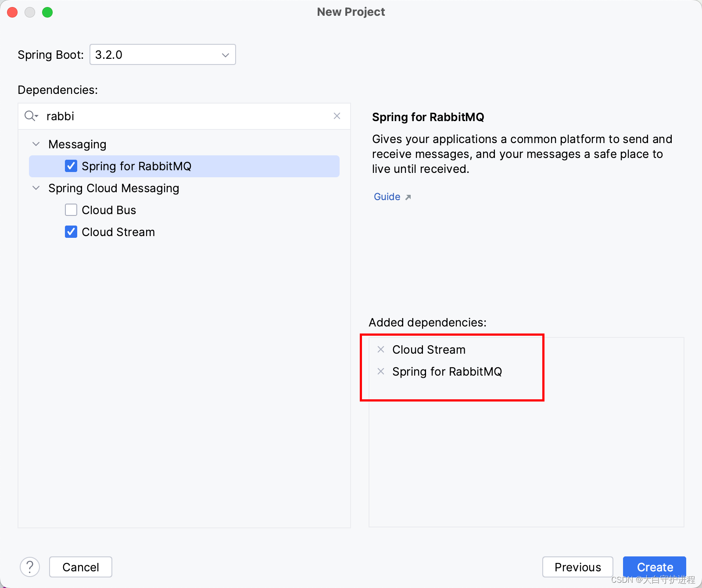The image size is (702, 588).
Task: Close the New Project window
Action: point(12,12)
